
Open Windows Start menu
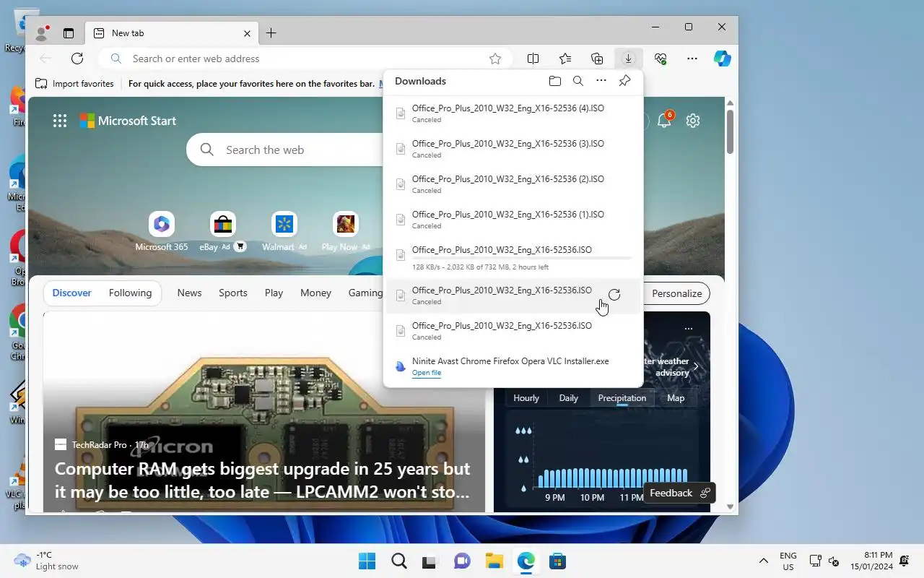[367, 561]
